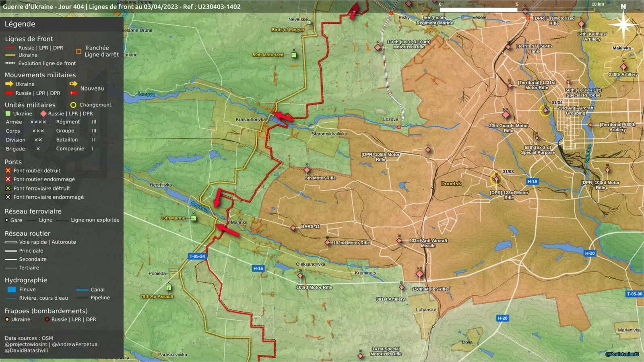
Task: Click the distance scale bar
Action: click(x=517, y=10)
